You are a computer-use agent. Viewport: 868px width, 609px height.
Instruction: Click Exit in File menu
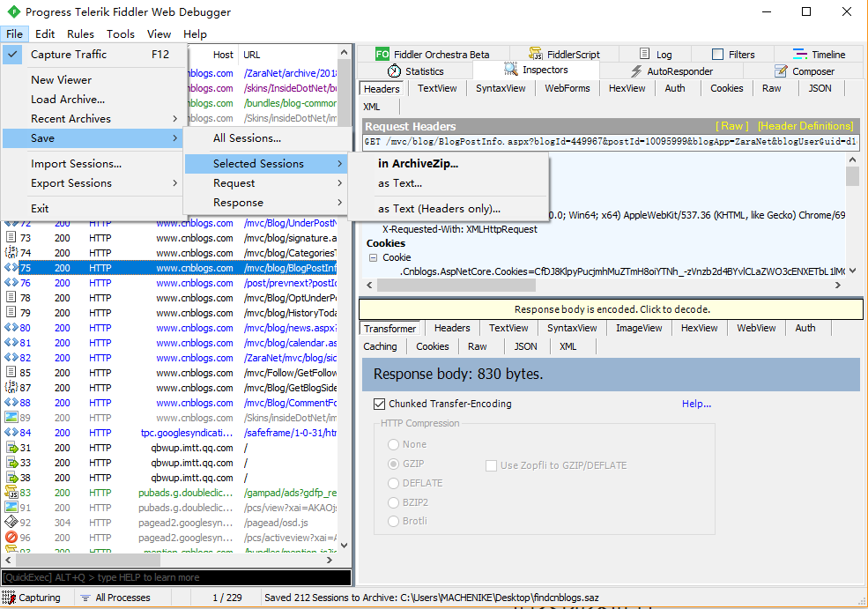(x=92, y=208)
